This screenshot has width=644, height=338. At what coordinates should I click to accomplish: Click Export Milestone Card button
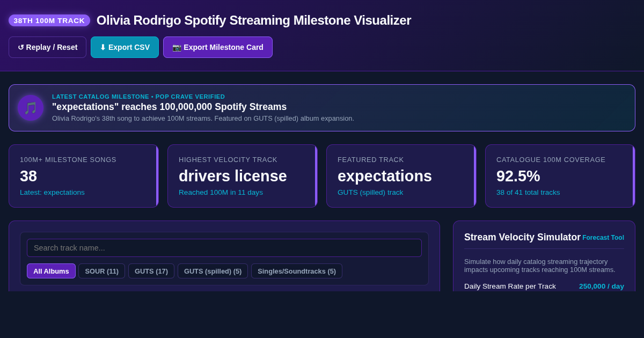[218, 47]
